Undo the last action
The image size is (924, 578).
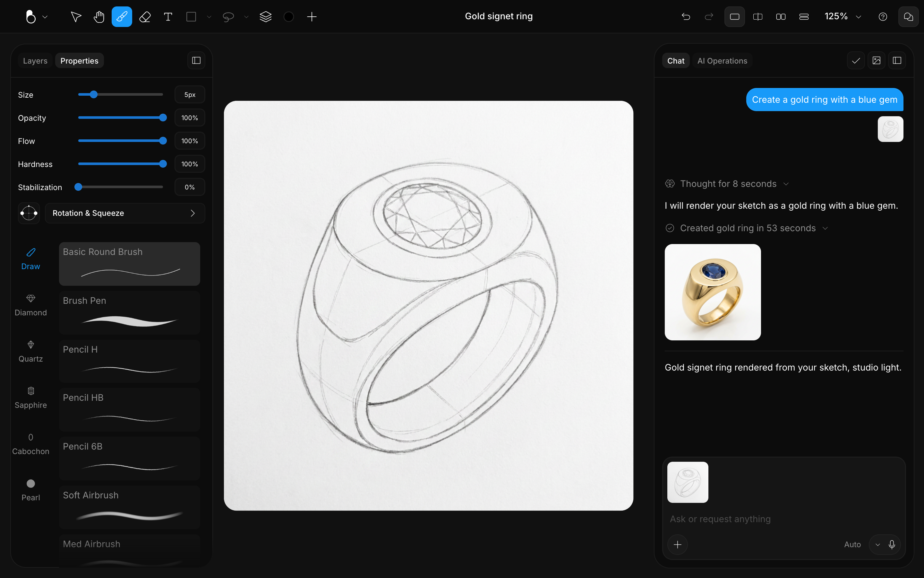pyautogui.click(x=686, y=16)
